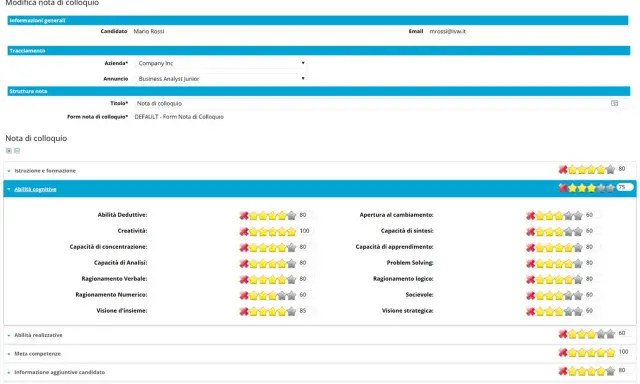Image resolution: width=640 pixels, height=384 pixels.
Task: Collapse the Abilità cognitive section arrow
Action: pyautogui.click(x=9, y=189)
